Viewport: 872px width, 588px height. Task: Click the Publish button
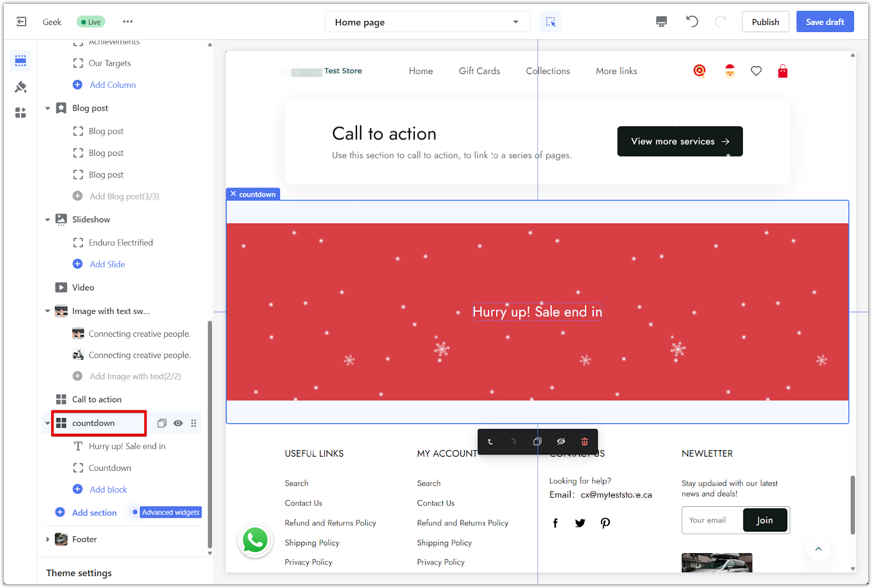[765, 22]
